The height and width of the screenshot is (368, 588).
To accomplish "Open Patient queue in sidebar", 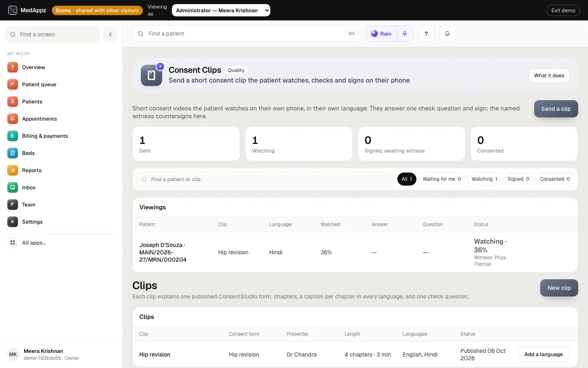I will (61, 84).
